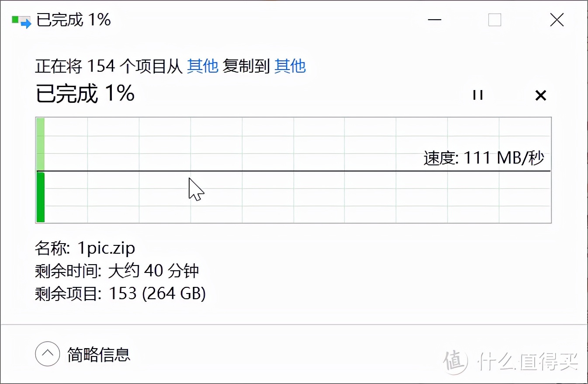
Task: Collapse details using the circled chevron
Action: (x=47, y=353)
